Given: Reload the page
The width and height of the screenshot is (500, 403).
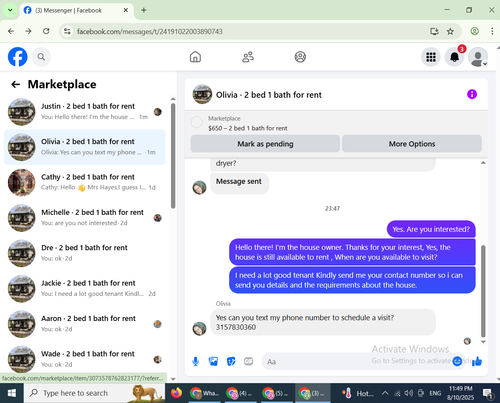Looking at the screenshot, I should click(x=46, y=31).
